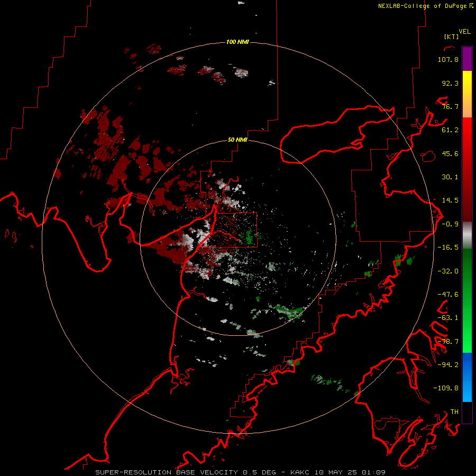476x476 pixels.
Task: Click the -109.8 velocity scale value
Action: tap(446, 388)
